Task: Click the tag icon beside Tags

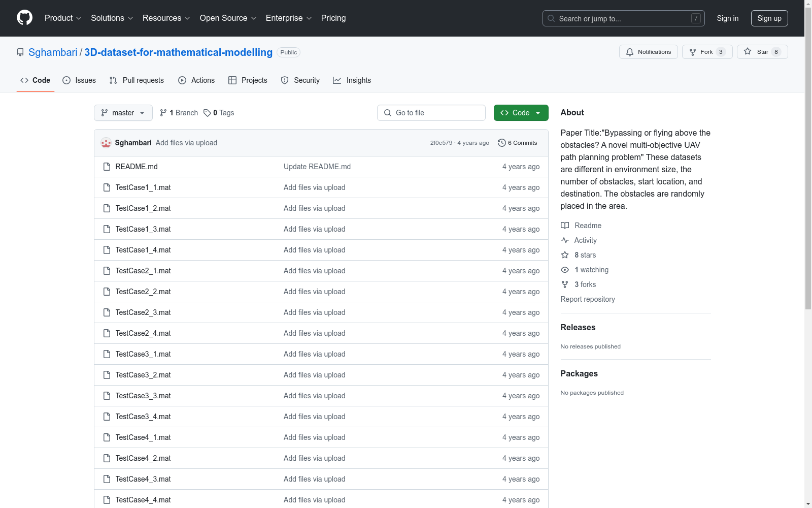Action: (207, 113)
